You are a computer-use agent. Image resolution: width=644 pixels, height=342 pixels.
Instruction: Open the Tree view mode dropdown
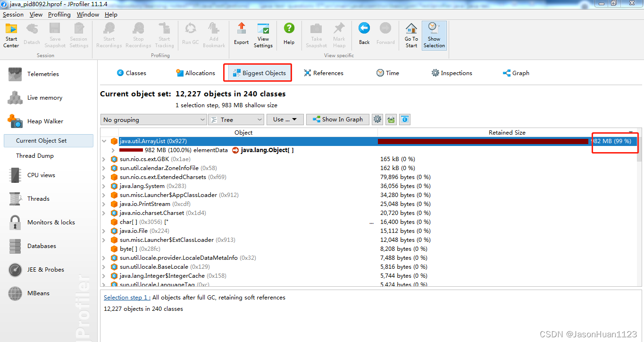coord(236,120)
